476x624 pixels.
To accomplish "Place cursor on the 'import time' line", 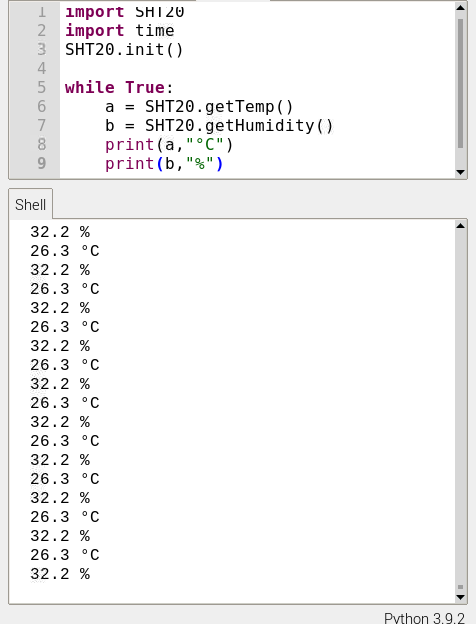I will coord(119,31).
